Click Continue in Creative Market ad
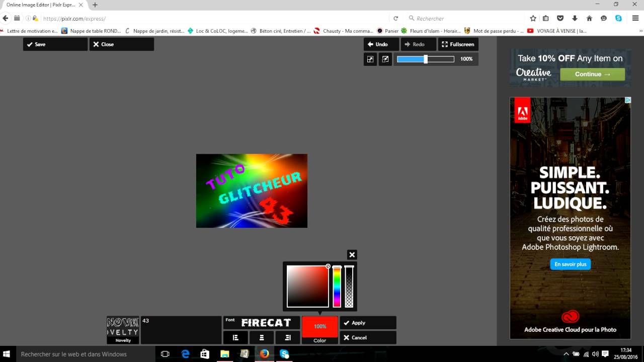644x362 pixels. 593,74
